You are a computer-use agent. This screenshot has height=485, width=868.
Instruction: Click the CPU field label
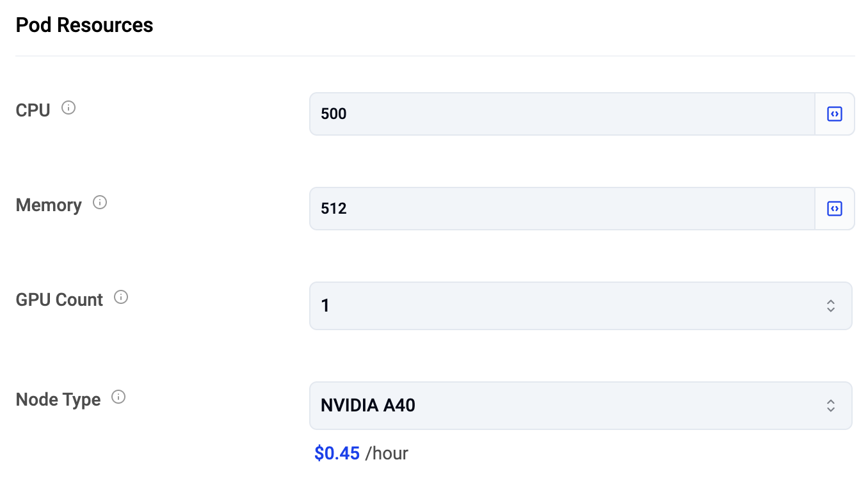pyautogui.click(x=33, y=110)
